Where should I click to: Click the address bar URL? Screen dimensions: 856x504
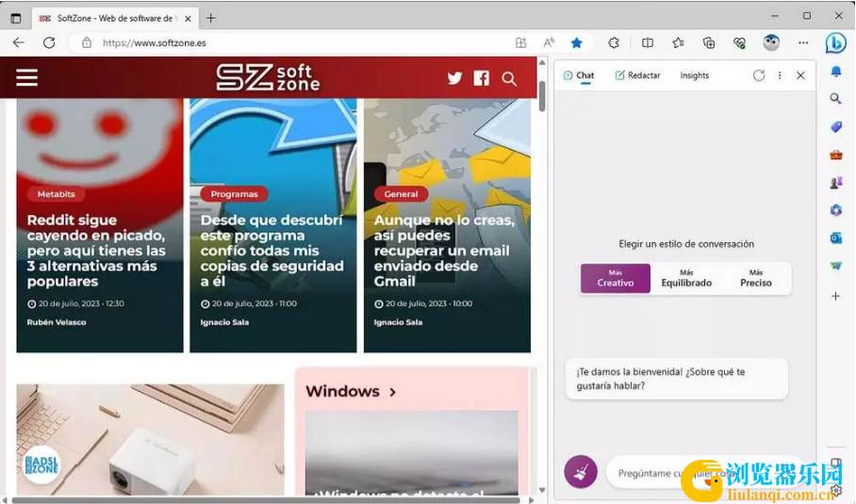coord(155,42)
